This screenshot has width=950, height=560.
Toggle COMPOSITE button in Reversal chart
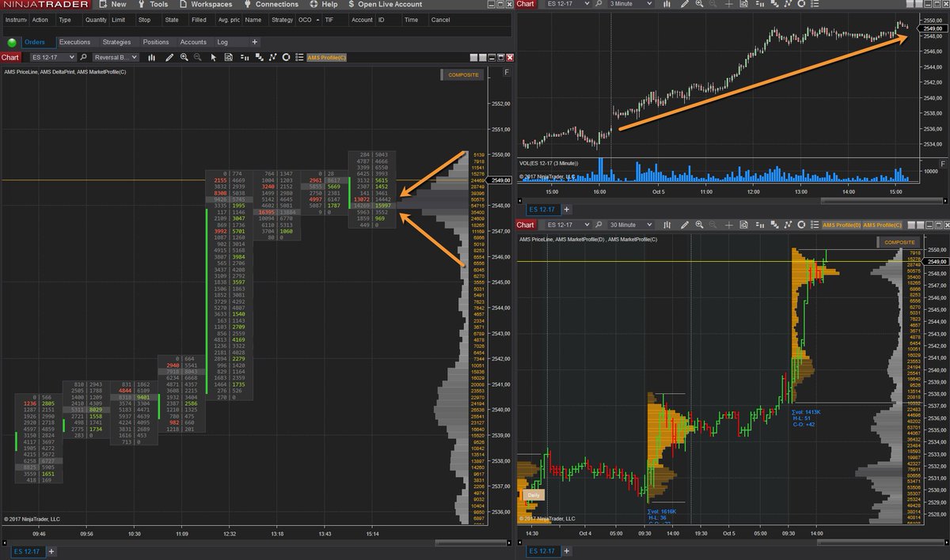coord(462,74)
